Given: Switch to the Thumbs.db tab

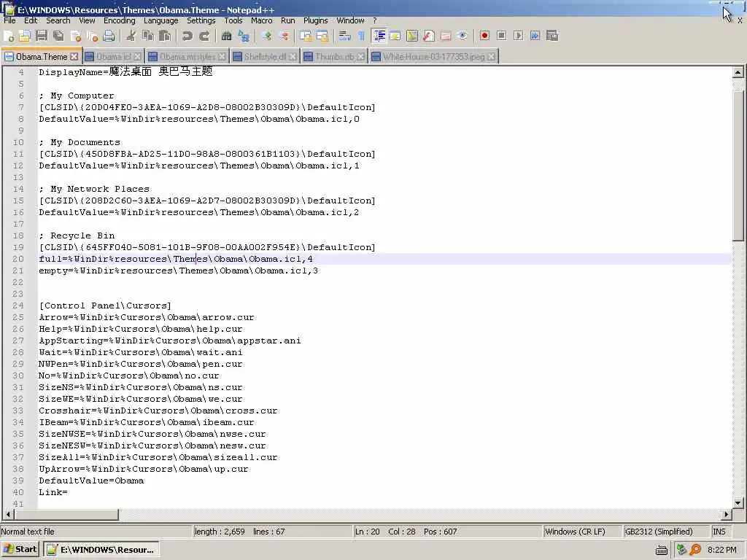Looking at the screenshot, I should coord(334,57).
